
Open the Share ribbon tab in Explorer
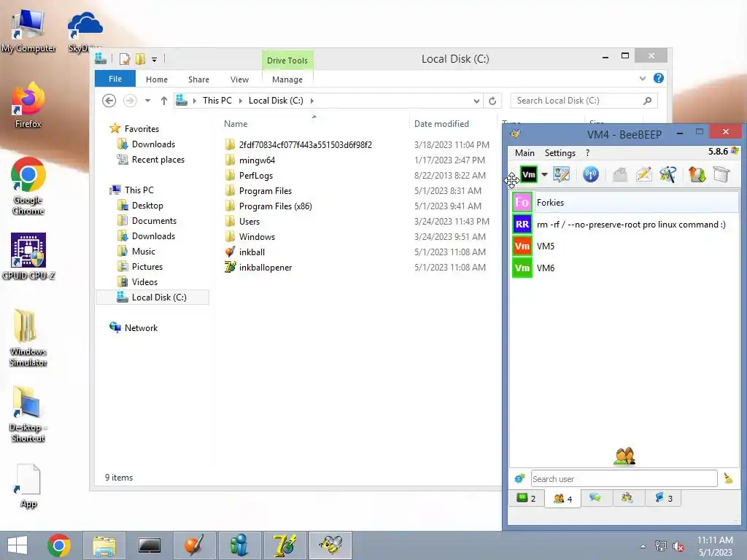coord(198,79)
